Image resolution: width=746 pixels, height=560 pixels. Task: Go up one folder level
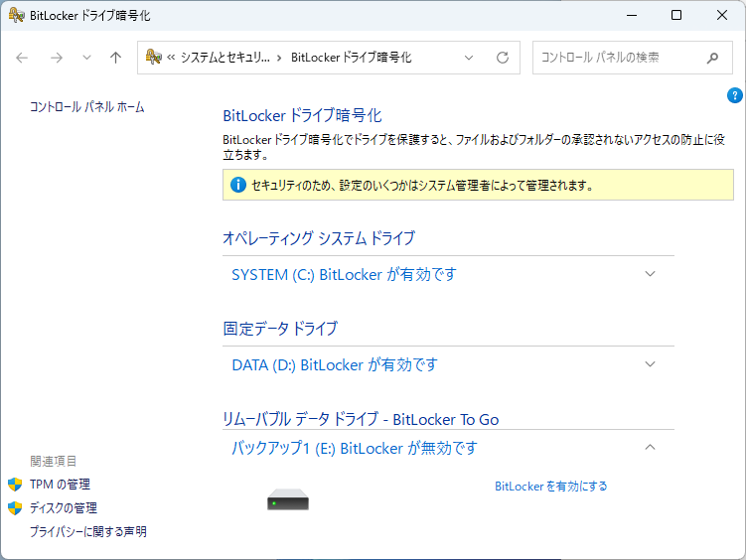[x=115, y=58]
